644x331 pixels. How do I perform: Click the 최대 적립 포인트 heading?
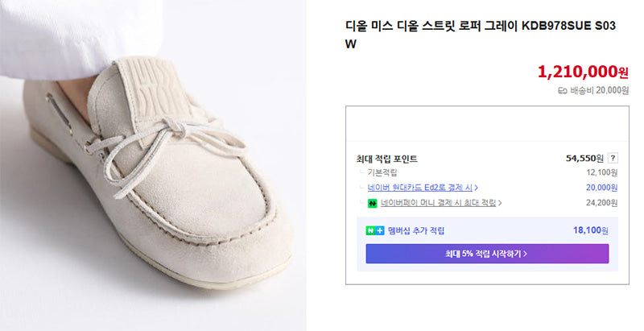coord(387,159)
